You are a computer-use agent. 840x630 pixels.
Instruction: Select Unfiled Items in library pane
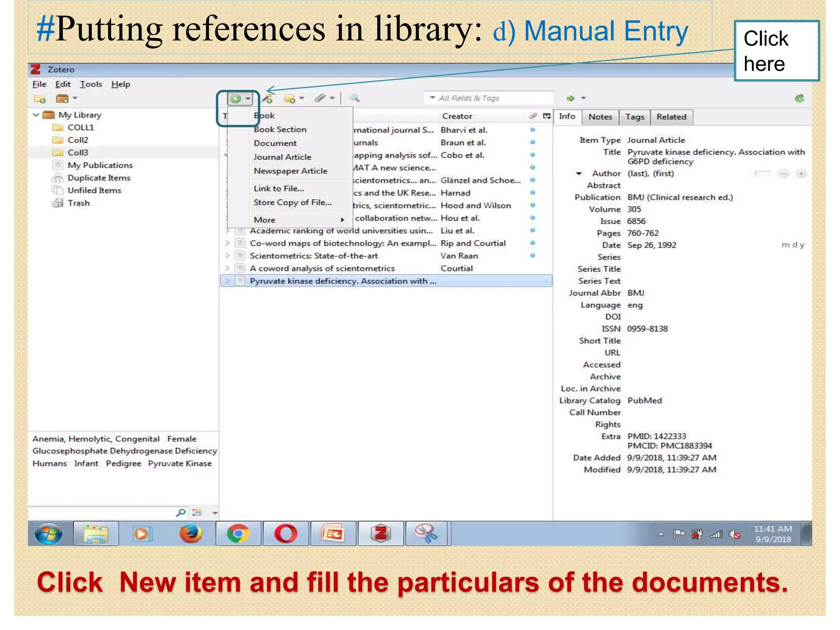(94, 191)
